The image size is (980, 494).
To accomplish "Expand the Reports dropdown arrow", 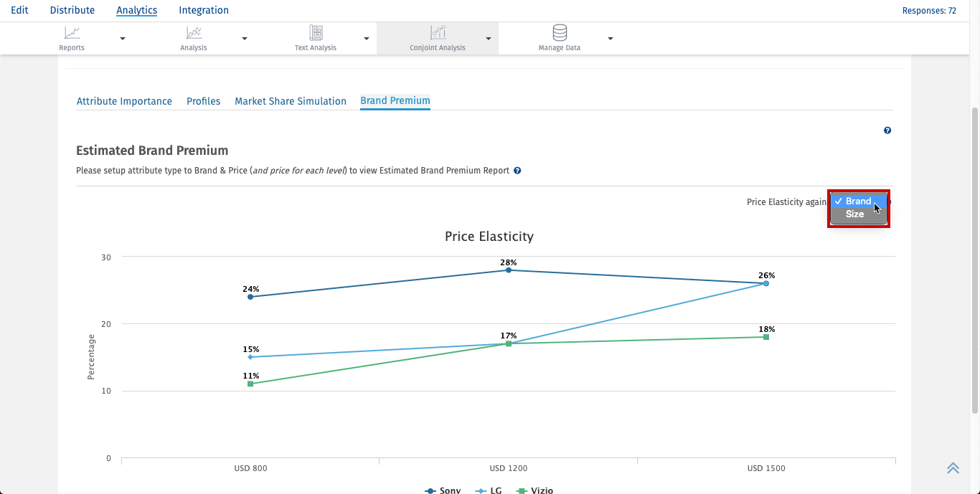I will (x=123, y=39).
